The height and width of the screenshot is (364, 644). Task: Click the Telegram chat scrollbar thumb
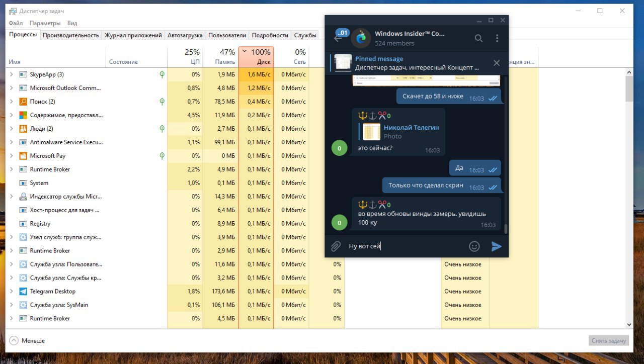coord(506,229)
